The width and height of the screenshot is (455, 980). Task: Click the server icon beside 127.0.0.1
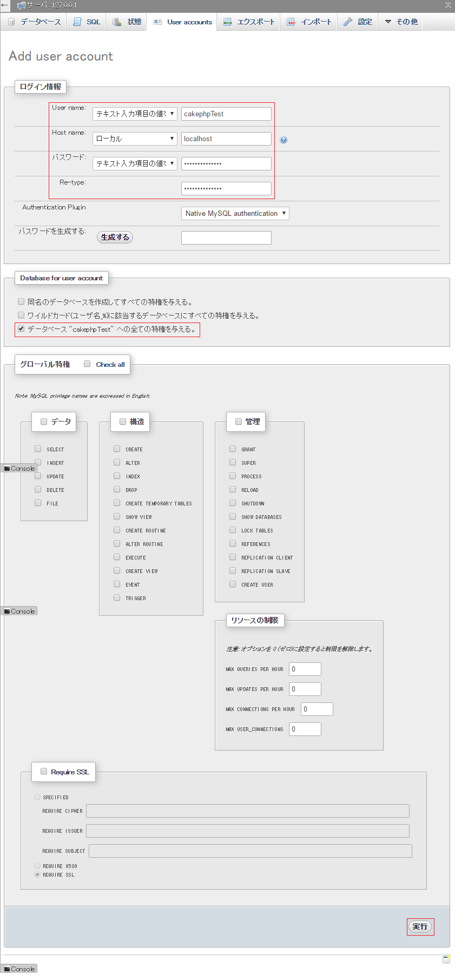21,5
